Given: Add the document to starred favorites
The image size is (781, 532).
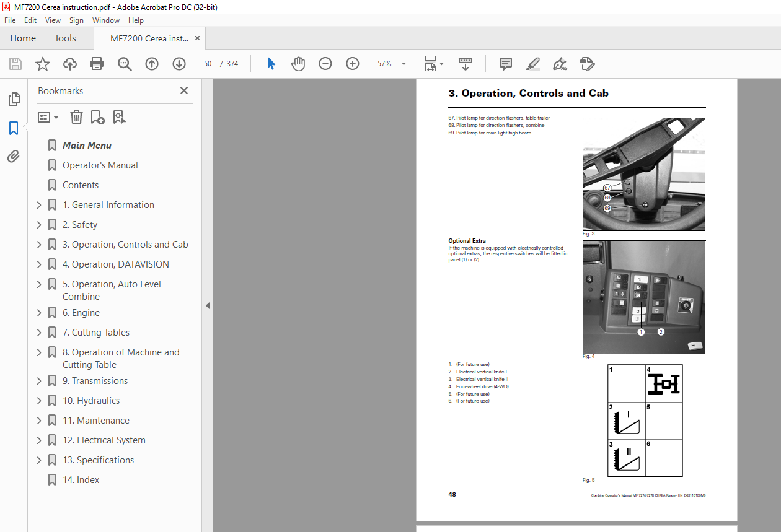Looking at the screenshot, I should pyautogui.click(x=43, y=64).
